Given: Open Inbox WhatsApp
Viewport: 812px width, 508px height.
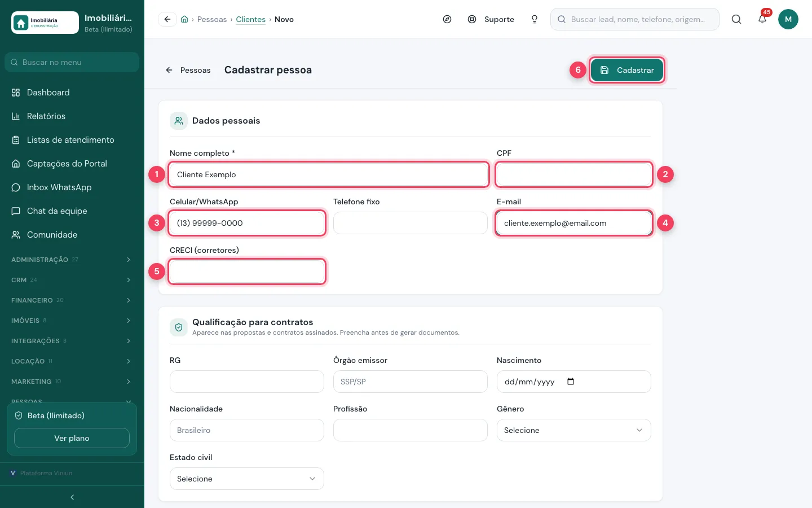Looking at the screenshot, I should coord(72,187).
